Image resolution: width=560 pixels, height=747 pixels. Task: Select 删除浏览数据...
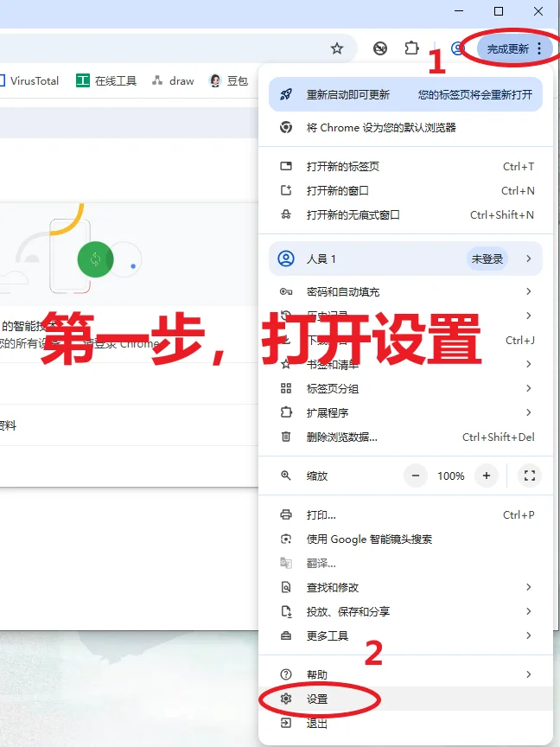coord(405,437)
